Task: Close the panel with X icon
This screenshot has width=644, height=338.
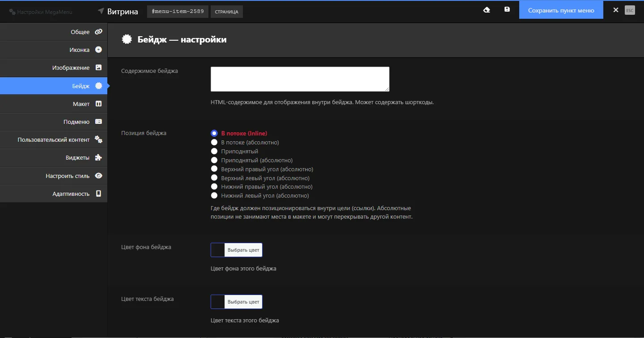Action: (616, 10)
